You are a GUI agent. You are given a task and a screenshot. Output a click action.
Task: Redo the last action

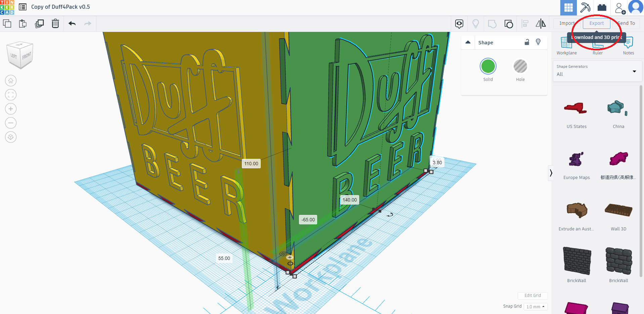88,24
